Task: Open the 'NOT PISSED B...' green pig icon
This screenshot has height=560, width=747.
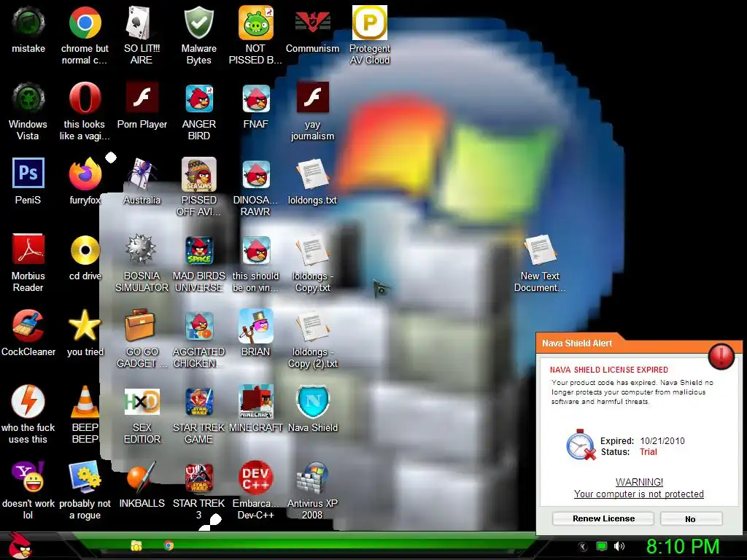Action: (x=256, y=23)
